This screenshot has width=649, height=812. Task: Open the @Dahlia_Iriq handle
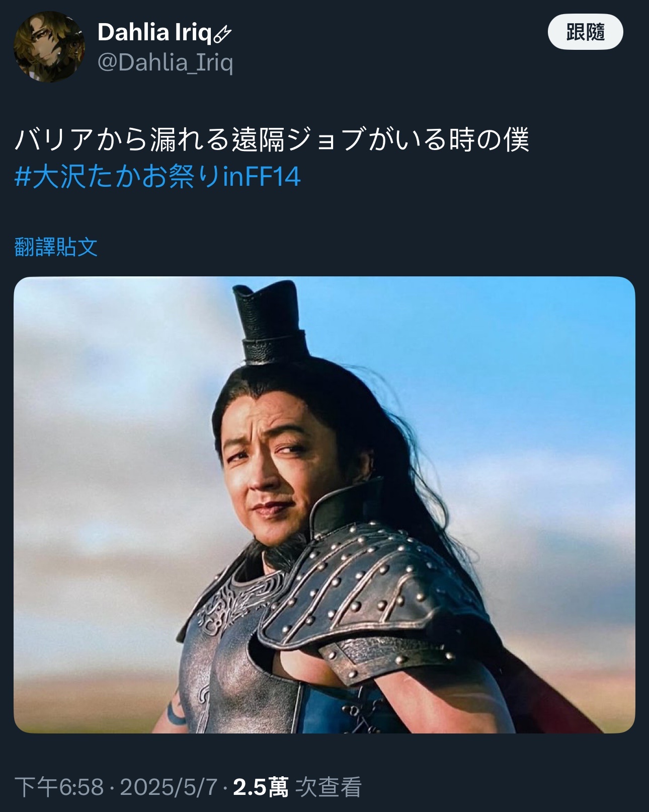165,62
